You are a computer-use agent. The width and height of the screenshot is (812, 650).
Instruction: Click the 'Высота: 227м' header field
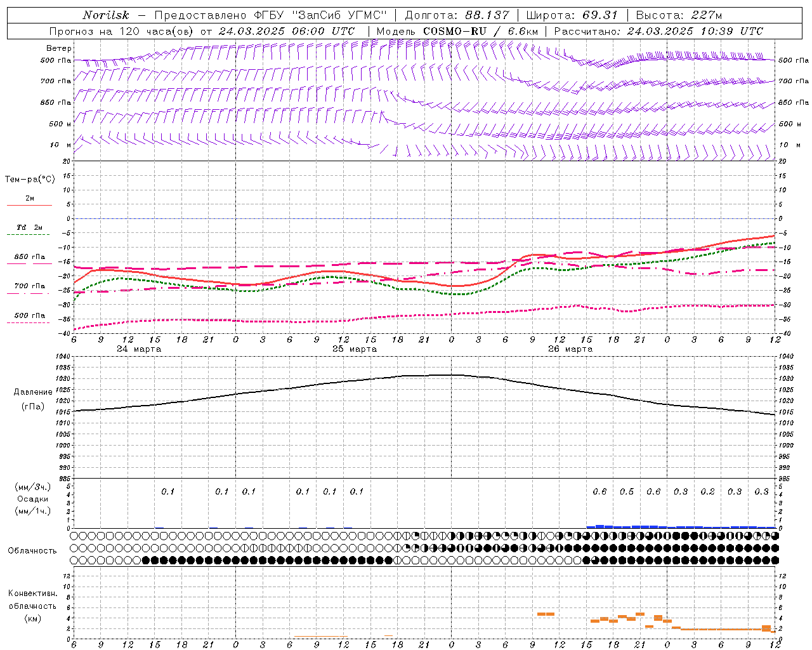679,15
